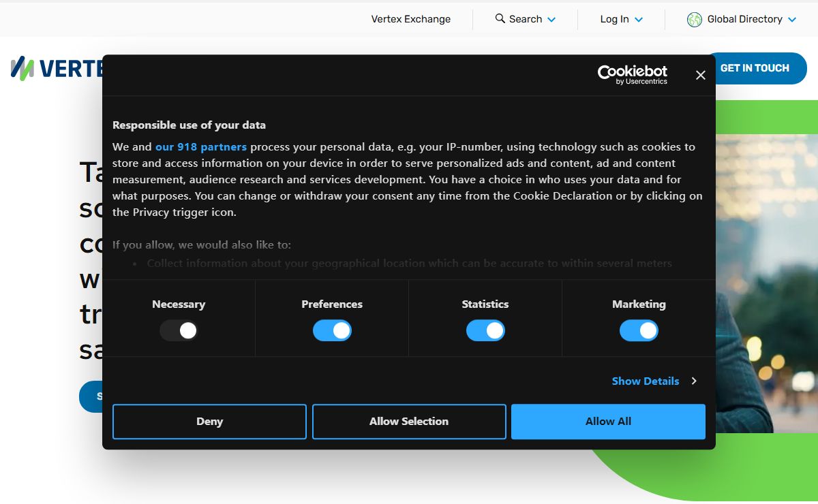Disable the Marketing cookies switch

click(x=639, y=330)
